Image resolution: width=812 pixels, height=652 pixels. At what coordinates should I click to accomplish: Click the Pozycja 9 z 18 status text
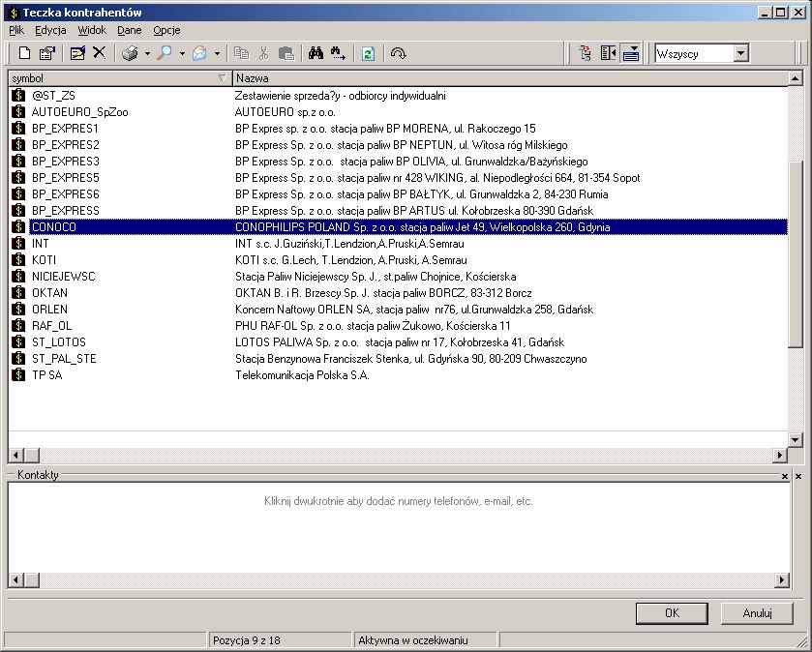point(247,640)
